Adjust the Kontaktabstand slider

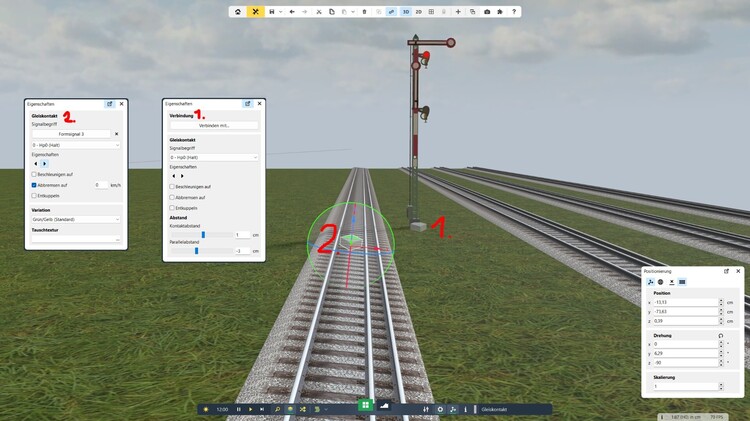[x=203, y=235]
